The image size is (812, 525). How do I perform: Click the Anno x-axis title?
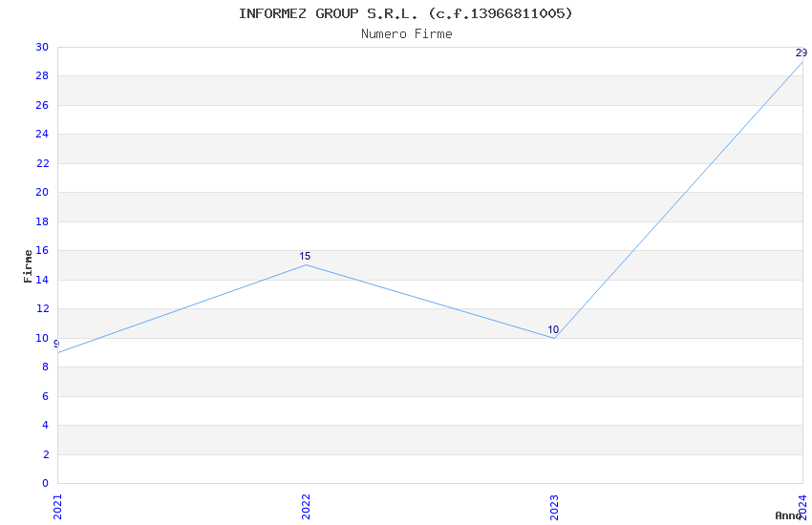point(788,515)
